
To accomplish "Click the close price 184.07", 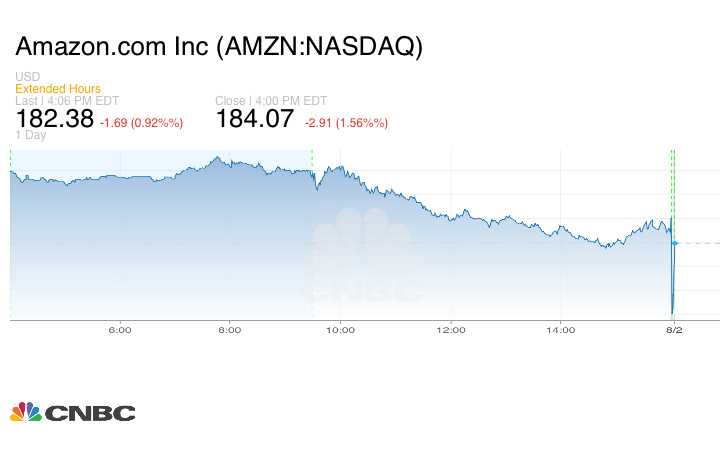I will point(255,119).
